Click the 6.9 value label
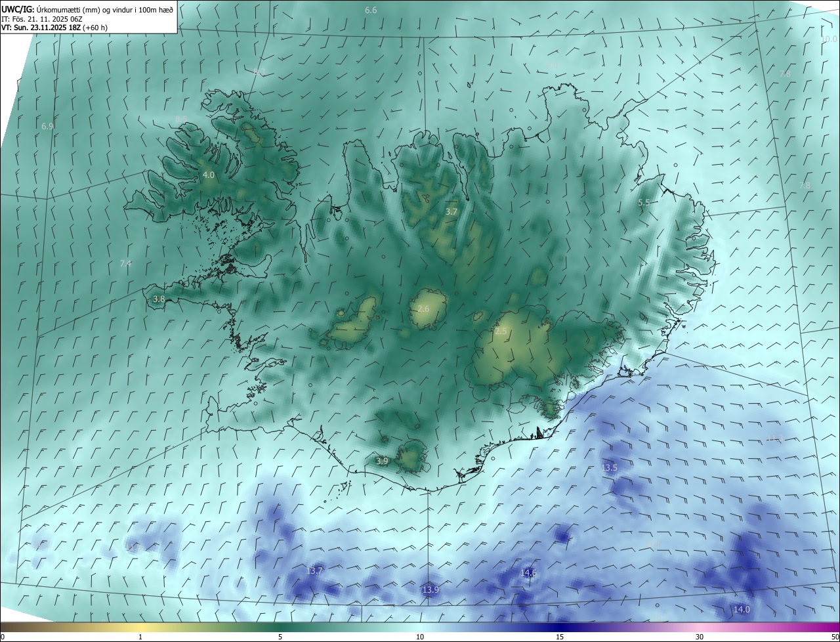Viewport: 840px width, 642px height. 47,126
